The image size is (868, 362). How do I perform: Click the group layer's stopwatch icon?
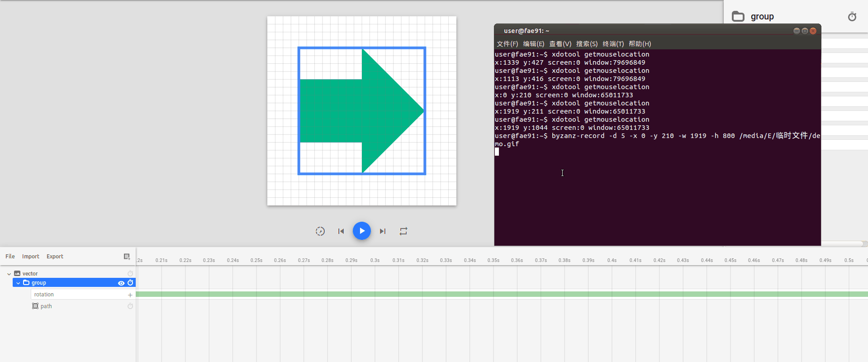click(x=130, y=283)
